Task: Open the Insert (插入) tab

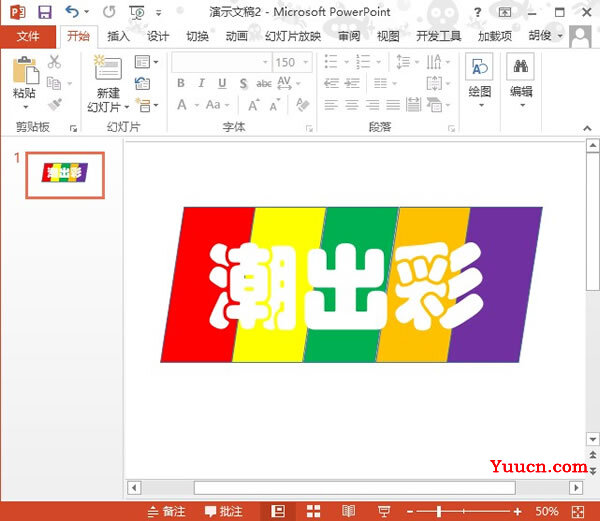Action: (118, 36)
